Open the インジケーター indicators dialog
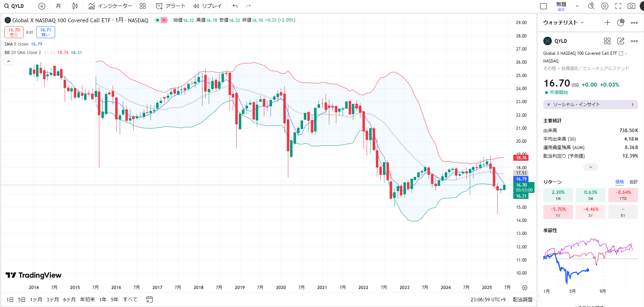This screenshot has height=307, width=644. click(110, 6)
